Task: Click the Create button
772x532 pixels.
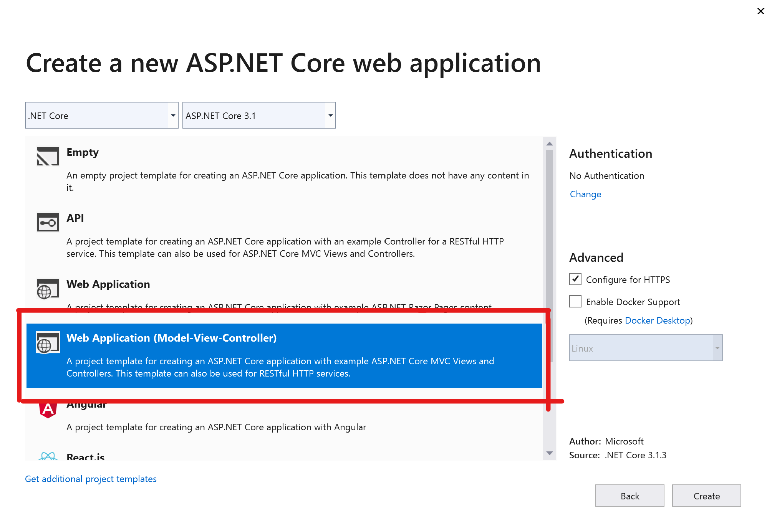Action: pyautogui.click(x=707, y=496)
